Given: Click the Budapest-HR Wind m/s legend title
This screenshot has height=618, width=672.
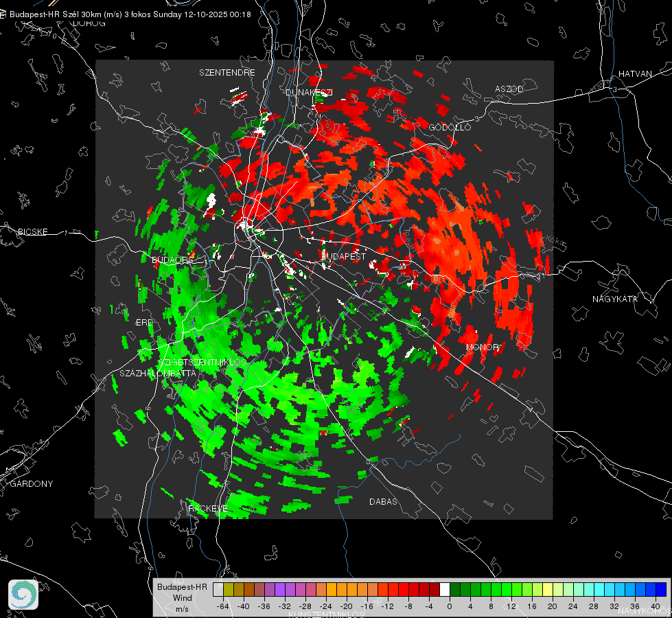Looking at the screenshot, I should [182, 598].
